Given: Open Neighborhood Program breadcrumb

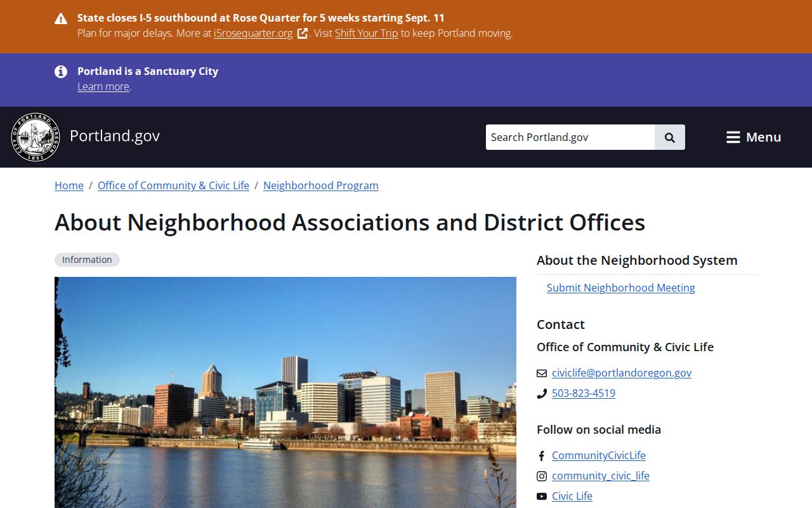Looking at the screenshot, I should pos(321,185).
